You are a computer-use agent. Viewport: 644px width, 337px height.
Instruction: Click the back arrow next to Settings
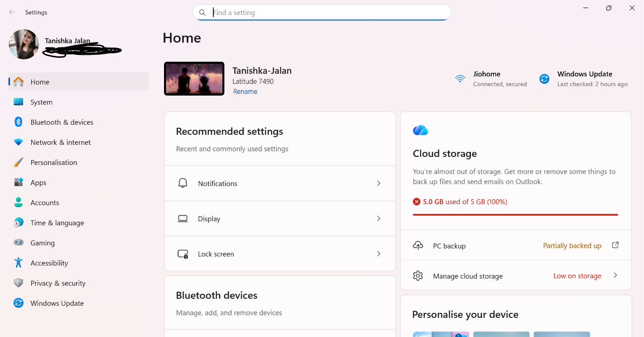click(12, 12)
